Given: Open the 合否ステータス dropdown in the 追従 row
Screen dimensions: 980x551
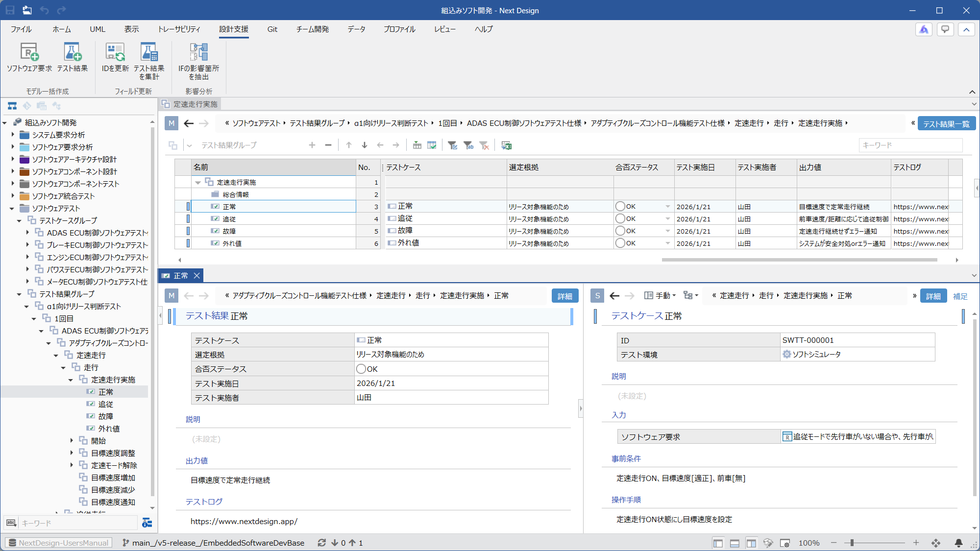Looking at the screenshot, I should (668, 219).
